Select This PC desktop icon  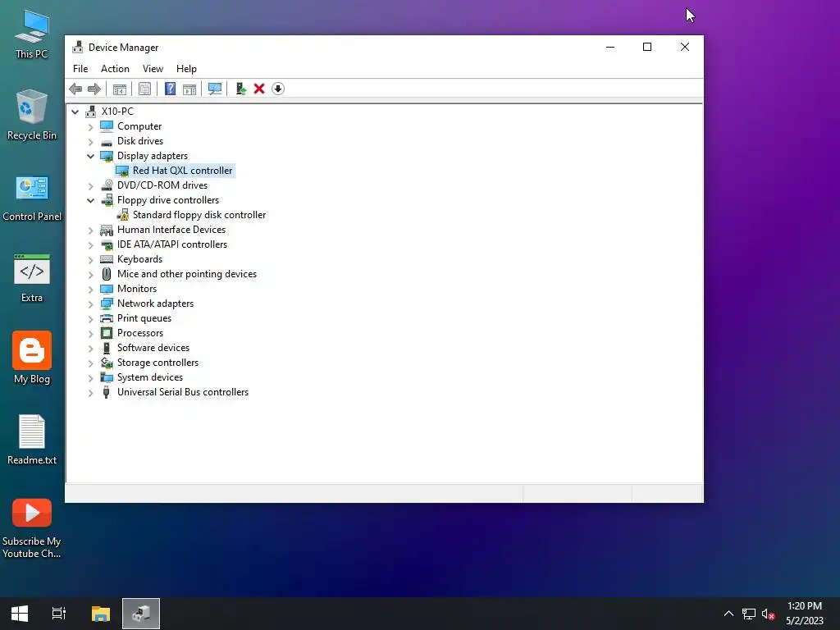click(32, 34)
